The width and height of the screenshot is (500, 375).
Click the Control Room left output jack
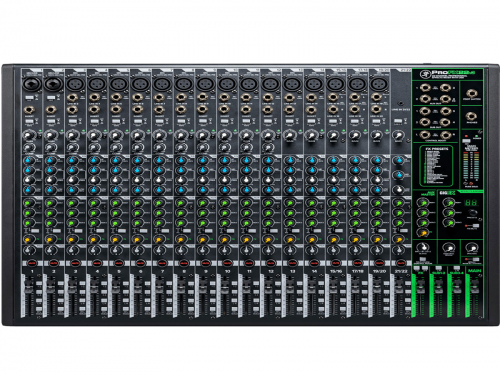[425, 135]
